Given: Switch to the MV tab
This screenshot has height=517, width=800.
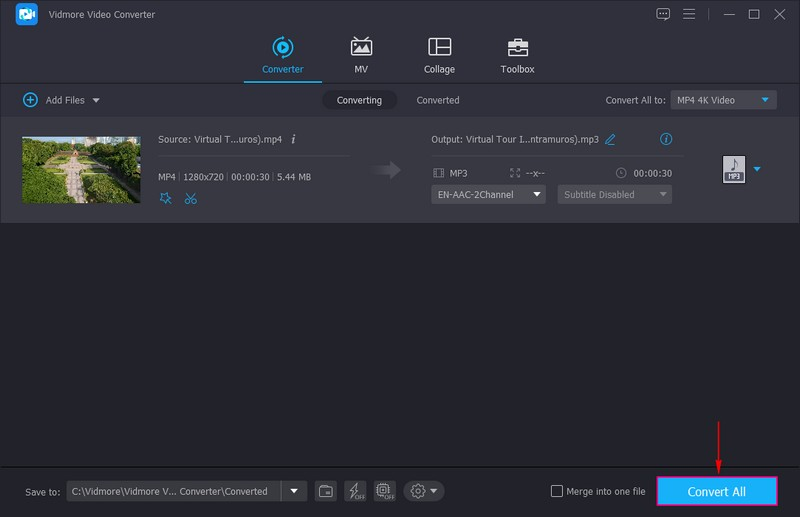Looking at the screenshot, I should [361, 56].
